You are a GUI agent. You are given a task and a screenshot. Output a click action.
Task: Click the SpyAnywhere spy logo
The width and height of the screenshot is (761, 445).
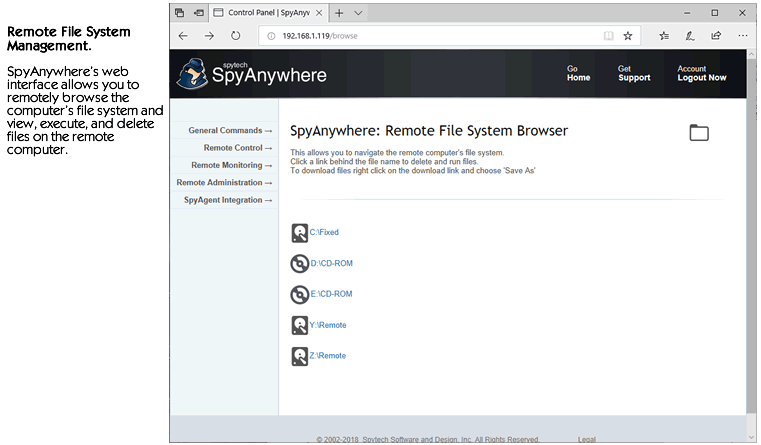[x=192, y=74]
